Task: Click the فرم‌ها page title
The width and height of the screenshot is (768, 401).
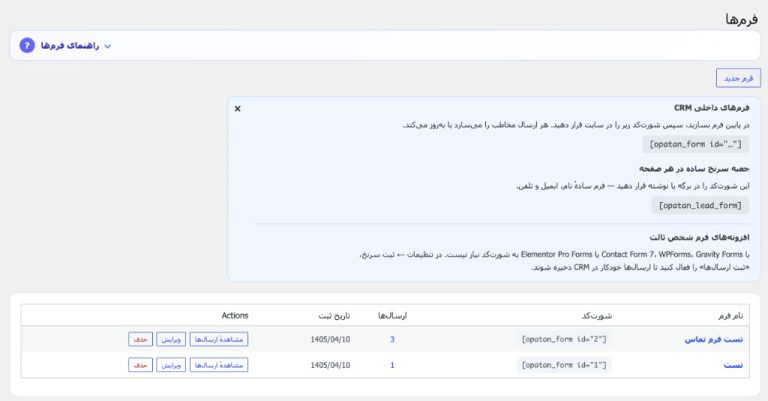Action: point(742,20)
